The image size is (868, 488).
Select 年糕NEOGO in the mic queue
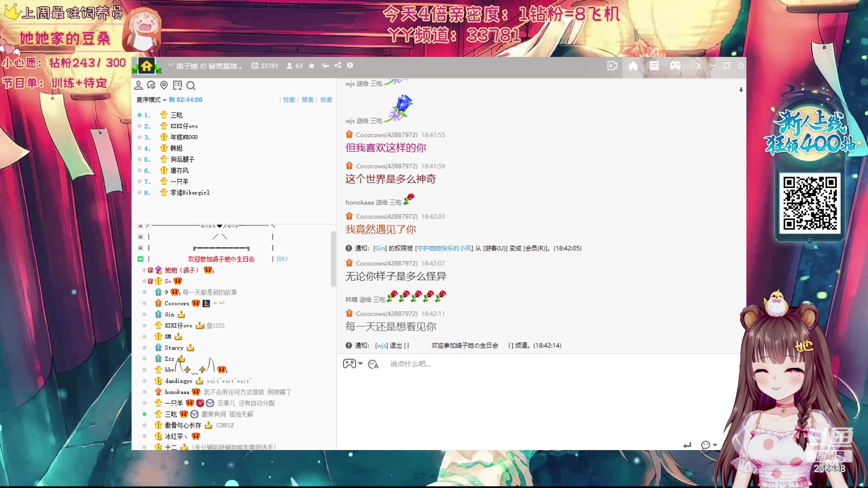tap(184, 137)
